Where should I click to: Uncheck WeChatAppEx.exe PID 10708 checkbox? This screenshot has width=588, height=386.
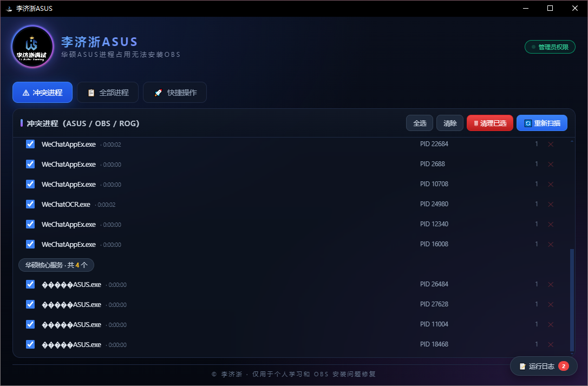30,184
